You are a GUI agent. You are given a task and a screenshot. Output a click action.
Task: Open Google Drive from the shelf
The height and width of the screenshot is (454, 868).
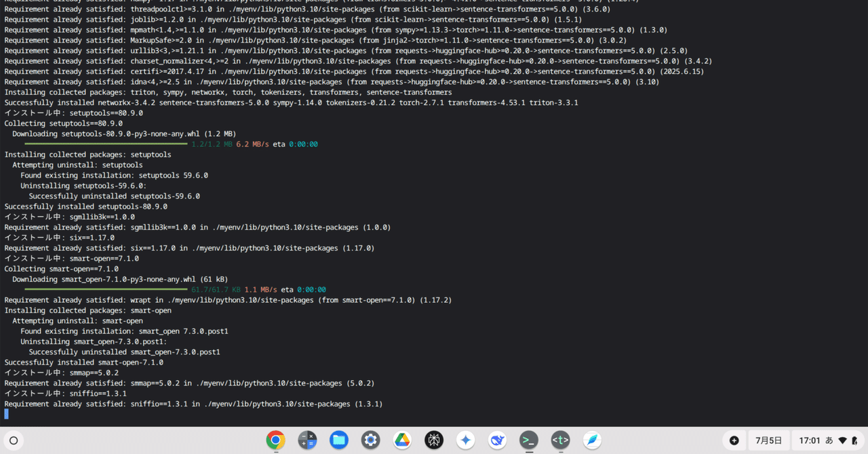(x=402, y=440)
